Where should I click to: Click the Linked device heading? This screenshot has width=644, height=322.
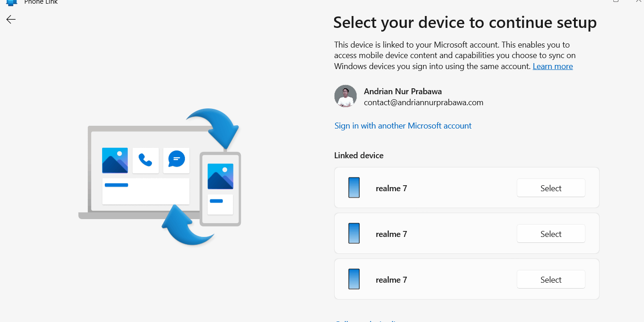click(359, 156)
